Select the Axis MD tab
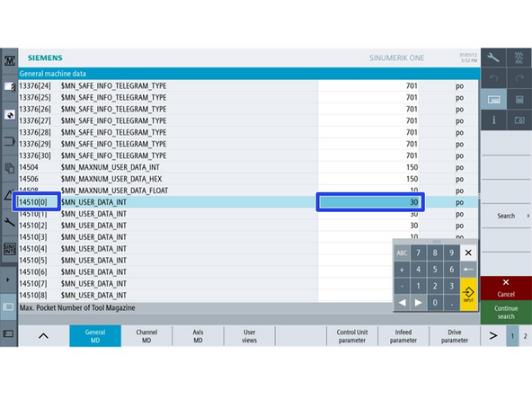This screenshot has width=532, height=399. (198, 336)
